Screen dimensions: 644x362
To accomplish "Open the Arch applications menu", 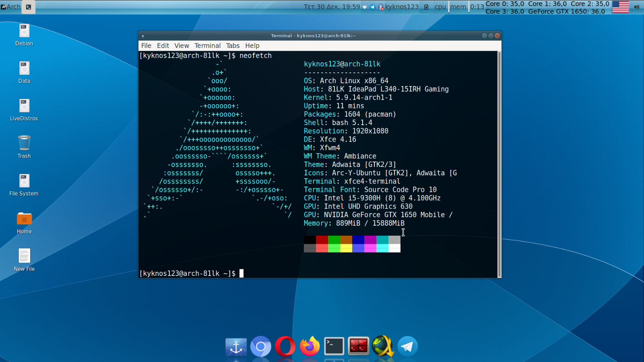I will coord(11,7).
